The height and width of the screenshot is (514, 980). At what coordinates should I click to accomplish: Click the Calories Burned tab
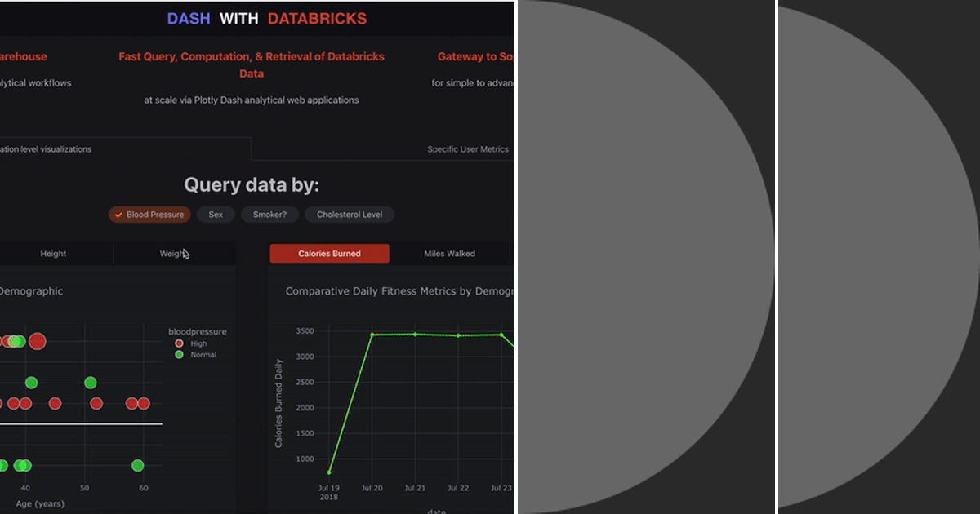point(329,253)
